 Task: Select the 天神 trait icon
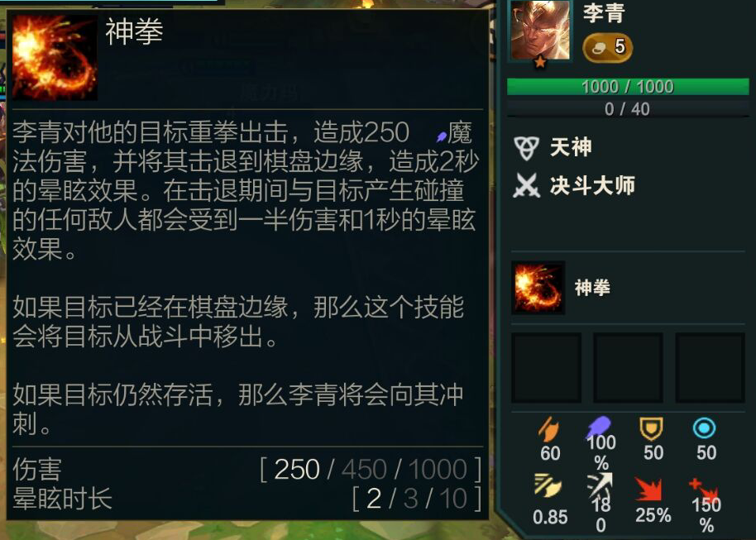(526, 147)
